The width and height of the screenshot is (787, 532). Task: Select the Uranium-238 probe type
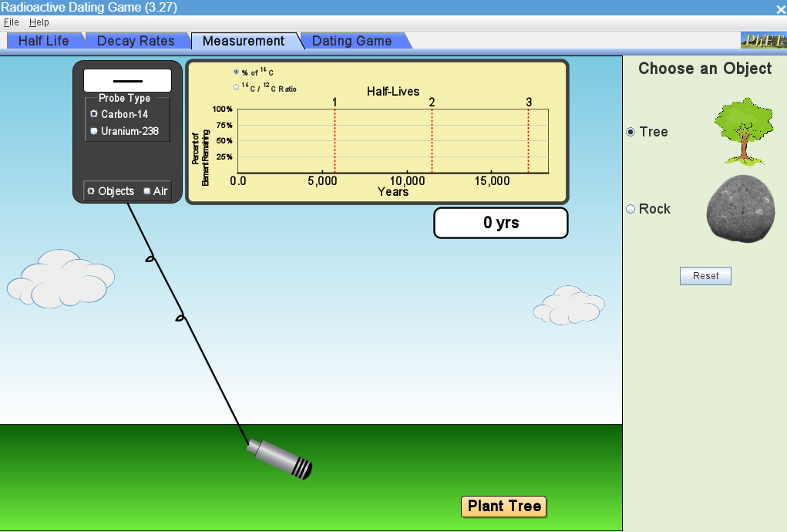point(94,131)
